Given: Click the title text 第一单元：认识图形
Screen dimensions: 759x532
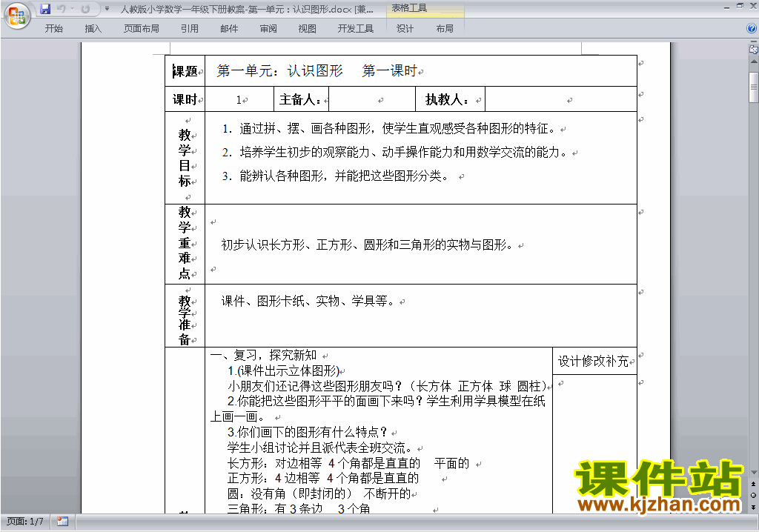Looking at the screenshot, I should click(x=279, y=71).
